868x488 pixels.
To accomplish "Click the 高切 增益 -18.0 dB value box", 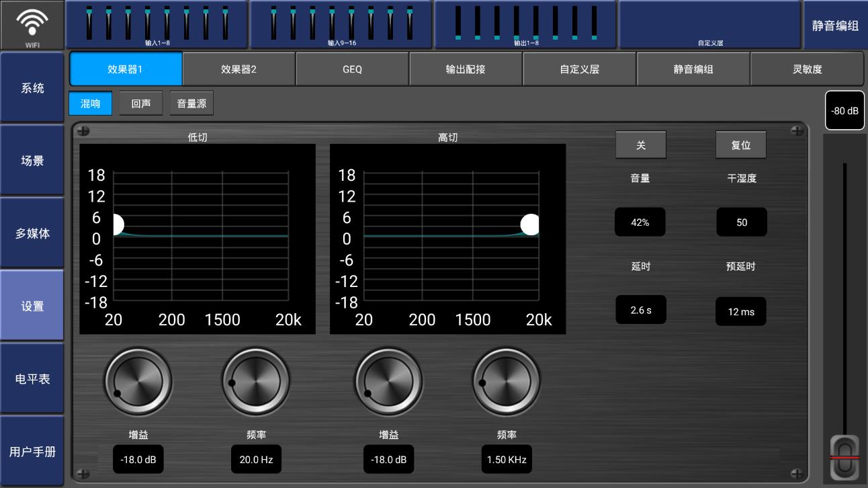I will pyautogui.click(x=389, y=460).
